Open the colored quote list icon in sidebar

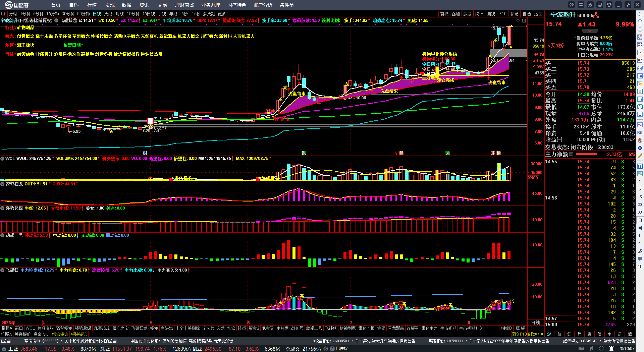point(640,45)
